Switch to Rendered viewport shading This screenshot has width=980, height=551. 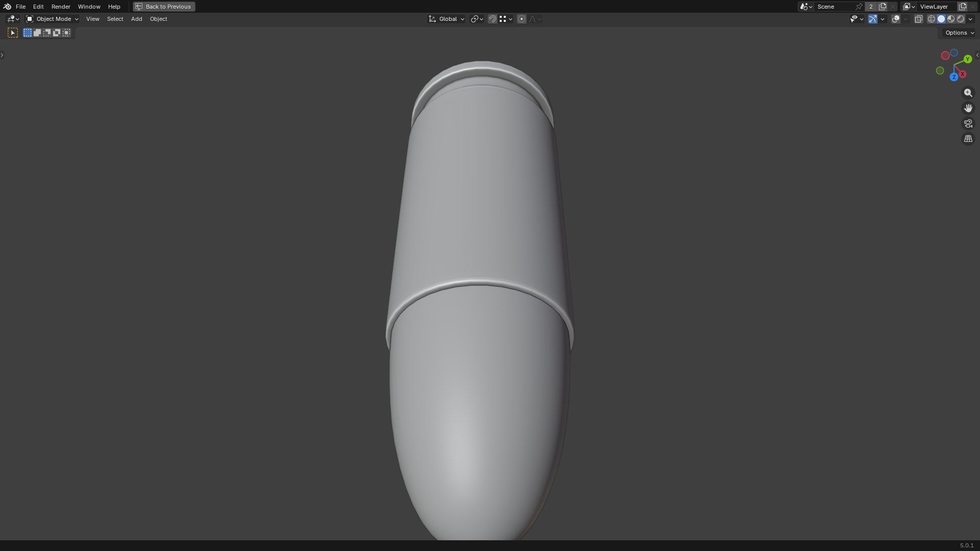point(961,19)
